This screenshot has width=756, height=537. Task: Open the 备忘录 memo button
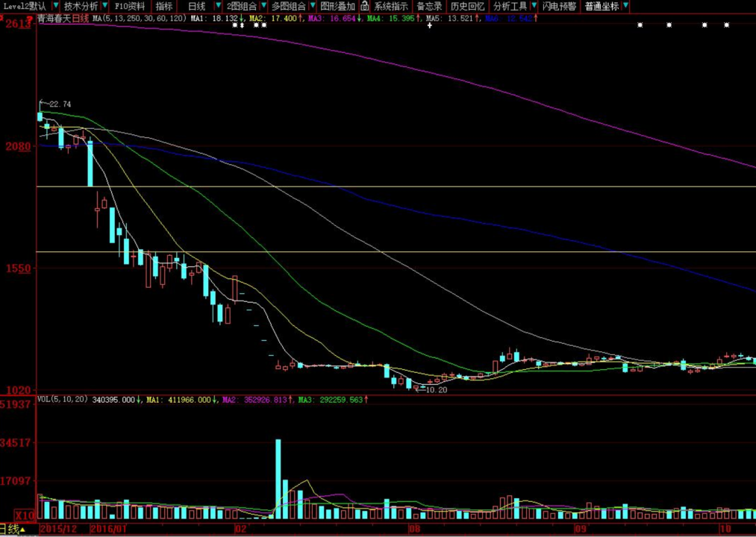[x=429, y=6]
